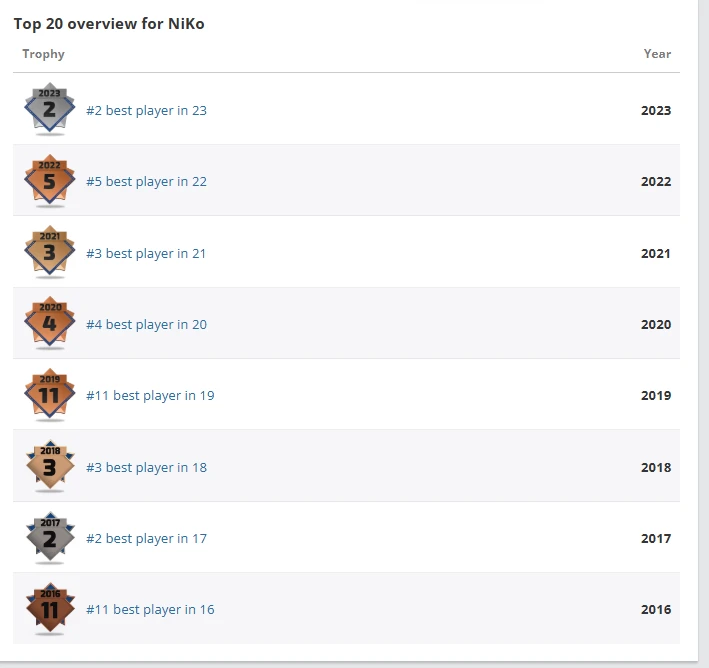Open the '#2 best player in 23' link
Image resolution: width=709 pixels, height=668 pixels.
tap(146, 110)
